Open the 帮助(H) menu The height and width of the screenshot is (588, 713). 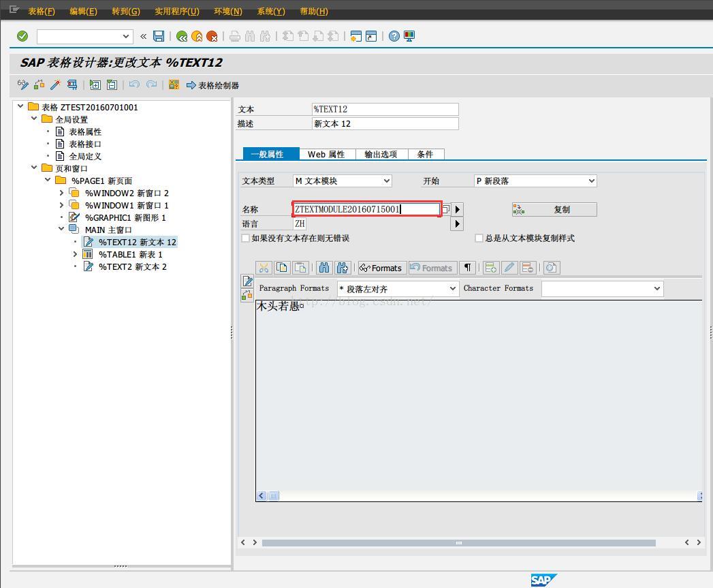point(314,12)
